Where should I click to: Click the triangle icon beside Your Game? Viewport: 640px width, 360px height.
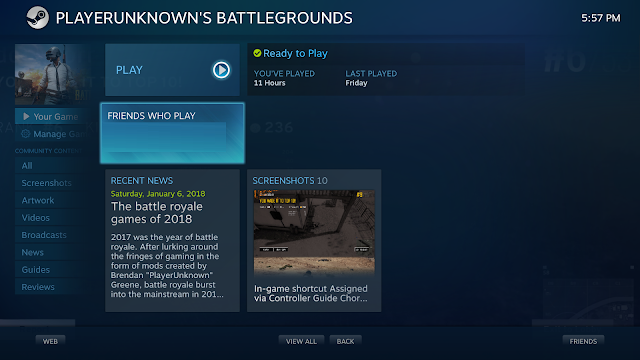pyautogui.click(x=26, y=116)
